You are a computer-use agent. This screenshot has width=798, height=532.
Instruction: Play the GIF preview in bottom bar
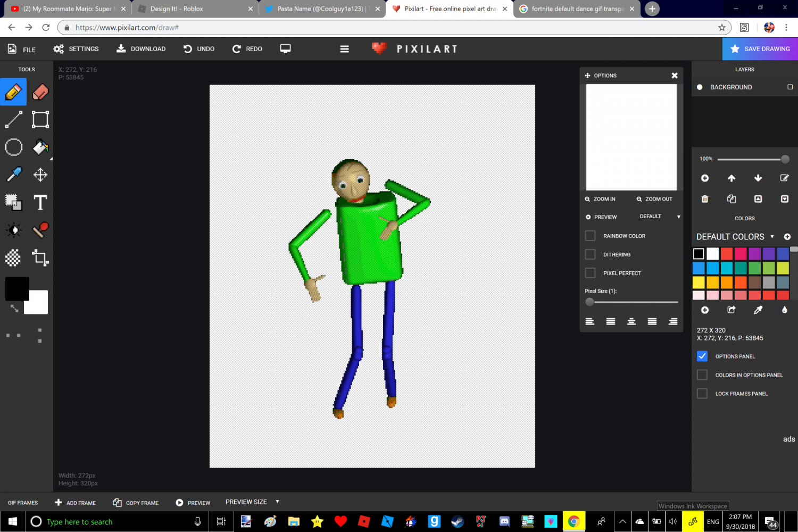click(193, 503)
